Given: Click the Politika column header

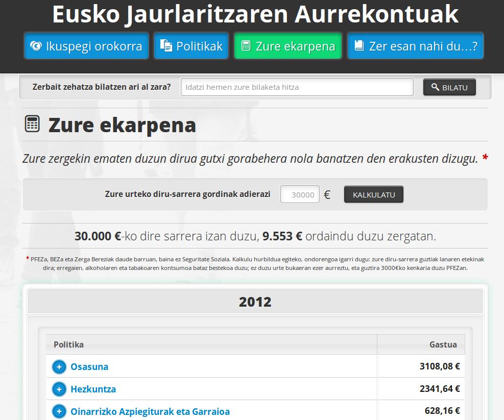Looking at the screenshot, I should [x=69, y=344].
